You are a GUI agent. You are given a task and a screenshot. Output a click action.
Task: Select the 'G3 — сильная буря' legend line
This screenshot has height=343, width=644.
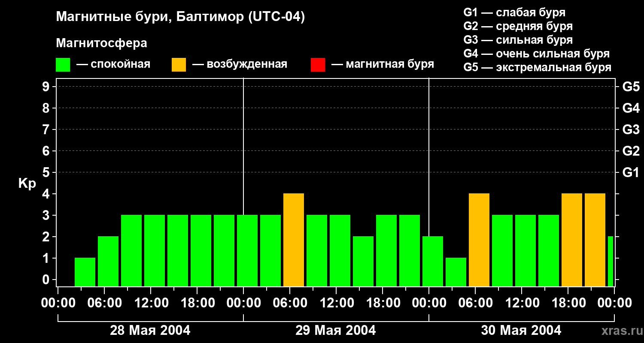point(518,40)
